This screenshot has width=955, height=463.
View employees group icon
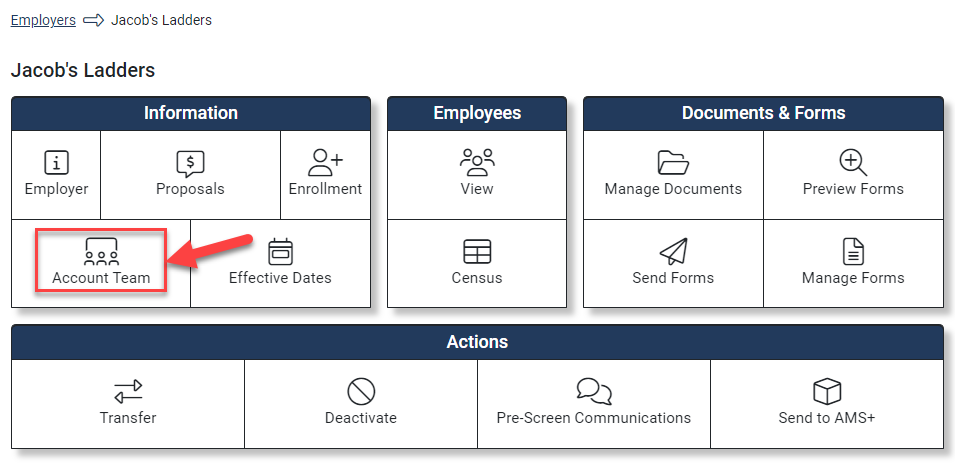(x=477, y=163)
